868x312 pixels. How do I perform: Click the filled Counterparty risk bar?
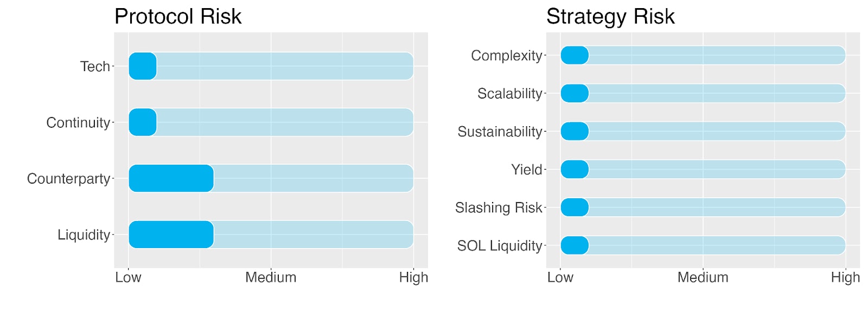point(171,178)
